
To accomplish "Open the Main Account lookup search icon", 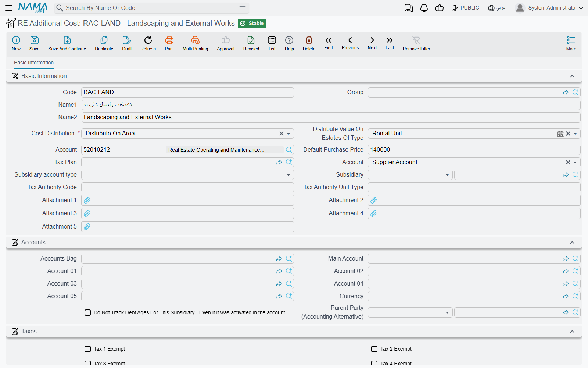I will click(x=576, y=259).
